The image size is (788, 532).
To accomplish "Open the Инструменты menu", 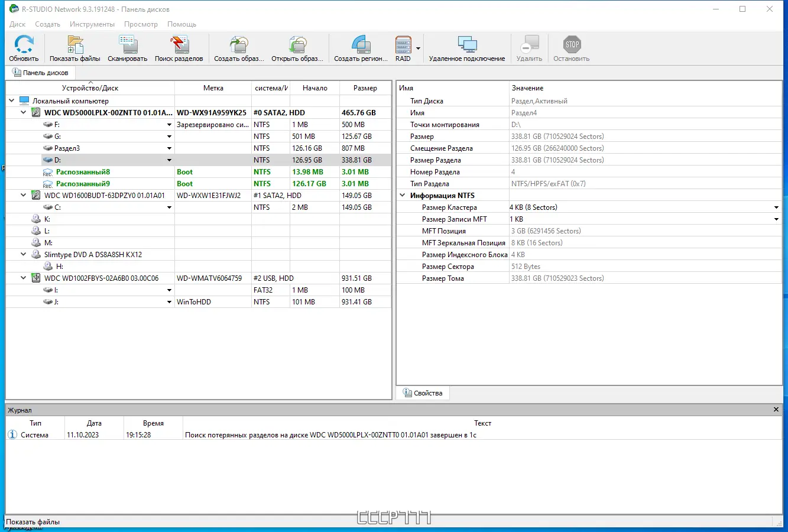I will click(92, 24).
